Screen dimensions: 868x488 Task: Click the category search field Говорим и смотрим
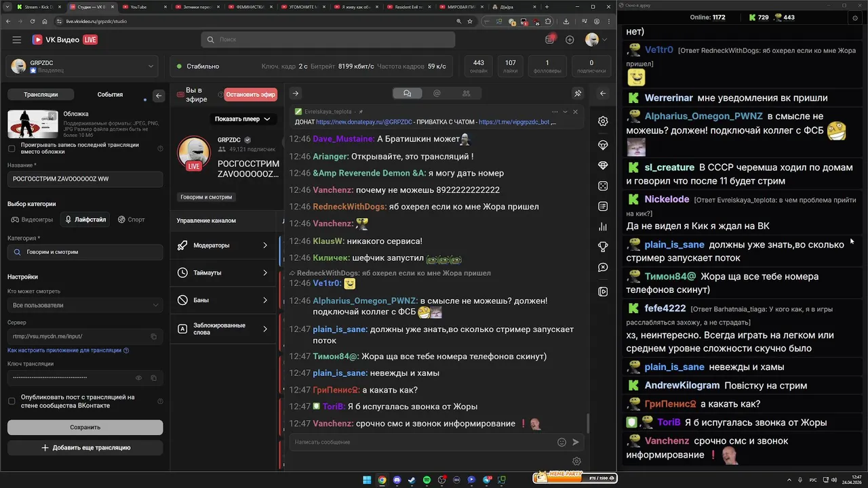coord(85,252)
